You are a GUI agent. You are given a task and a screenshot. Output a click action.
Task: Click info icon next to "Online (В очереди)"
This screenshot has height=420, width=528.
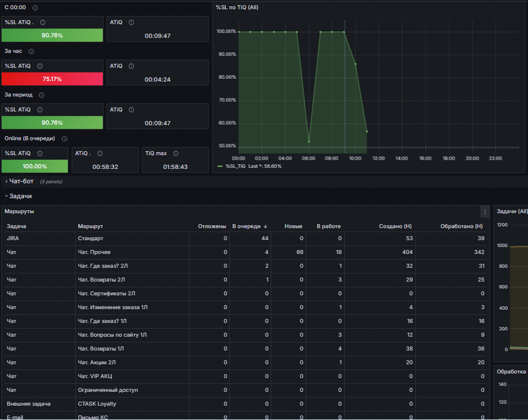coord(64,139)
